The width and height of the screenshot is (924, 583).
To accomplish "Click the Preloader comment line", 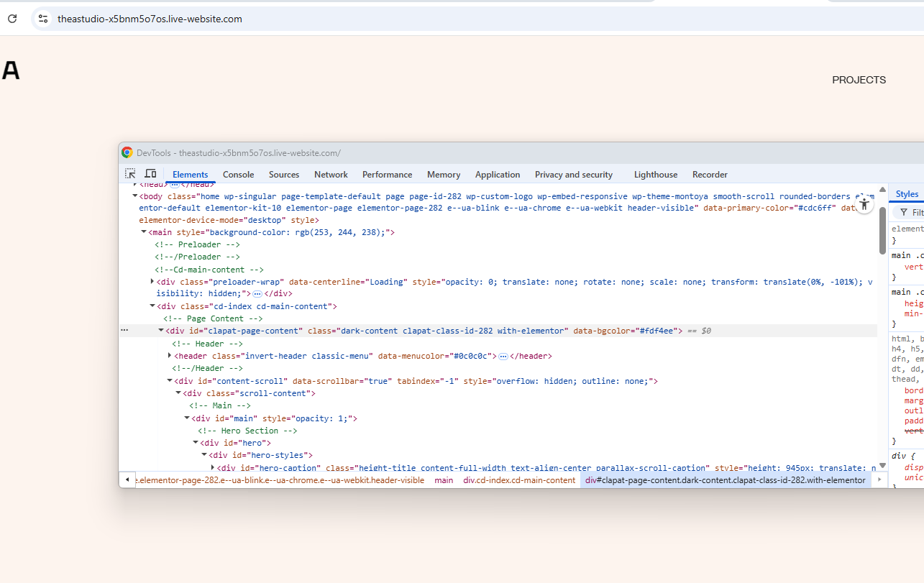I will click(x=197, y=244).
